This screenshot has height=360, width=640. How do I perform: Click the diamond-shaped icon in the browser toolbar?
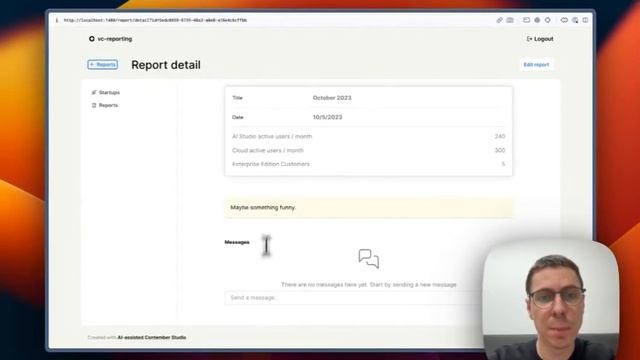tap(548, 20)
